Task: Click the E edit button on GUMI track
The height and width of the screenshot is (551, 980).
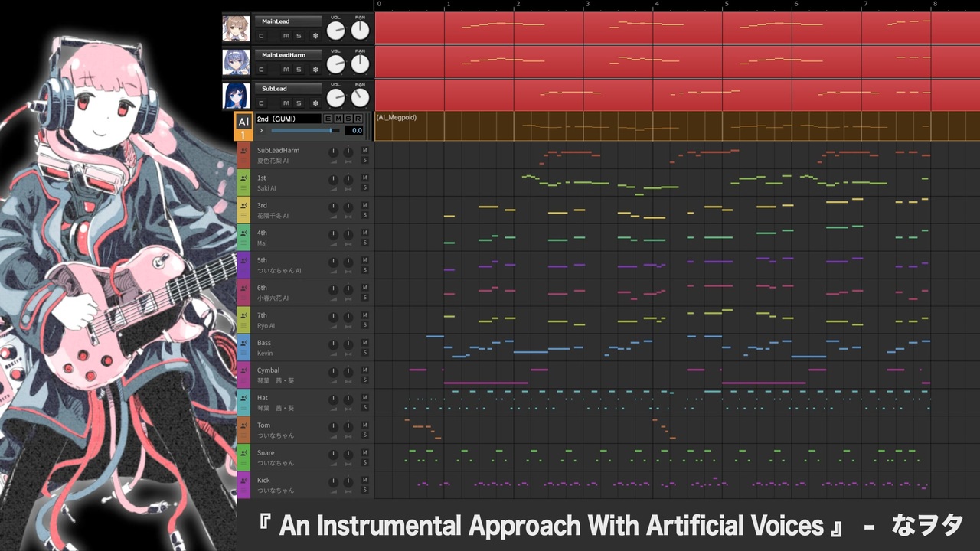Action: (328, 119)
